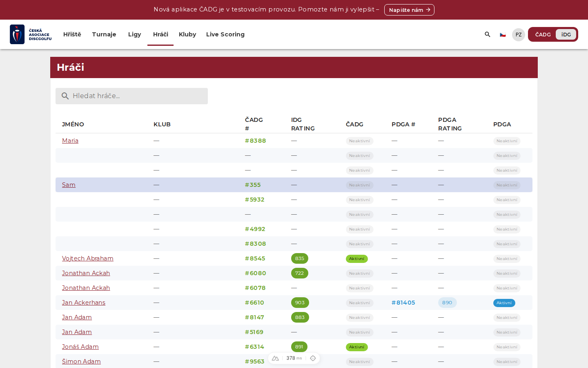Select the Hráči menu tab
The height and width of the screenshot is (368, 588).
(160, 34)
